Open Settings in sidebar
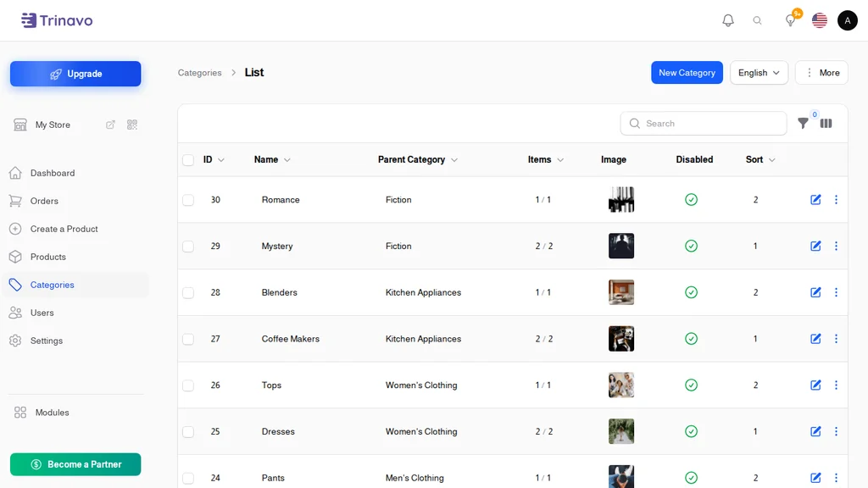The image size is (868, 488). [x=47, y=341]
